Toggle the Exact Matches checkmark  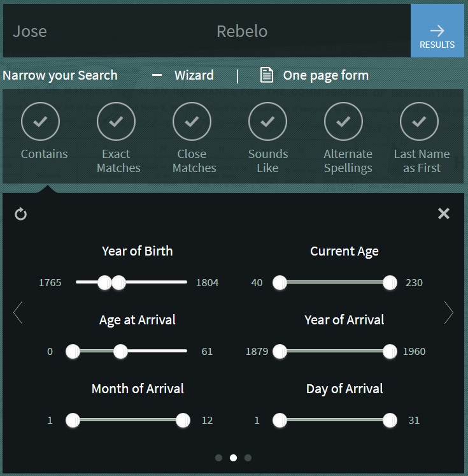pos(116,121)
